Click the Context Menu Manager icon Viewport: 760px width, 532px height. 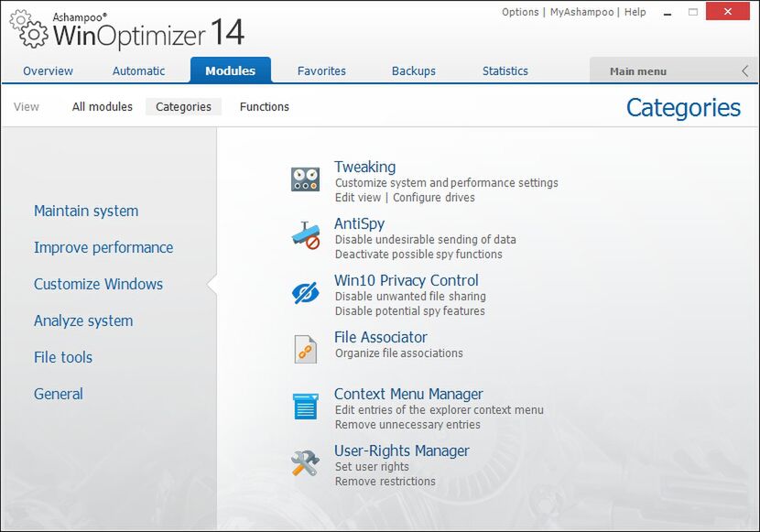click(x=305, y=406)
